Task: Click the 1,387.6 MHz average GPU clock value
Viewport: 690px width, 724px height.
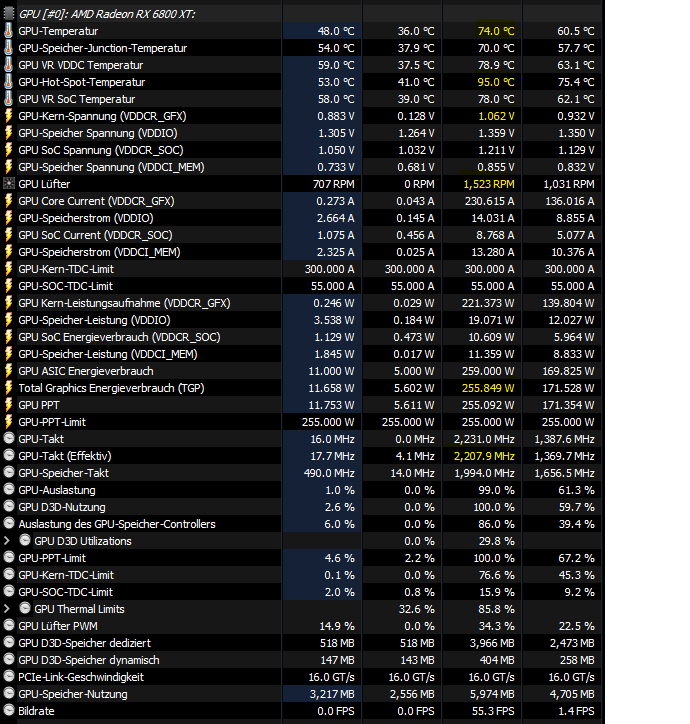Action: [564, 439]
